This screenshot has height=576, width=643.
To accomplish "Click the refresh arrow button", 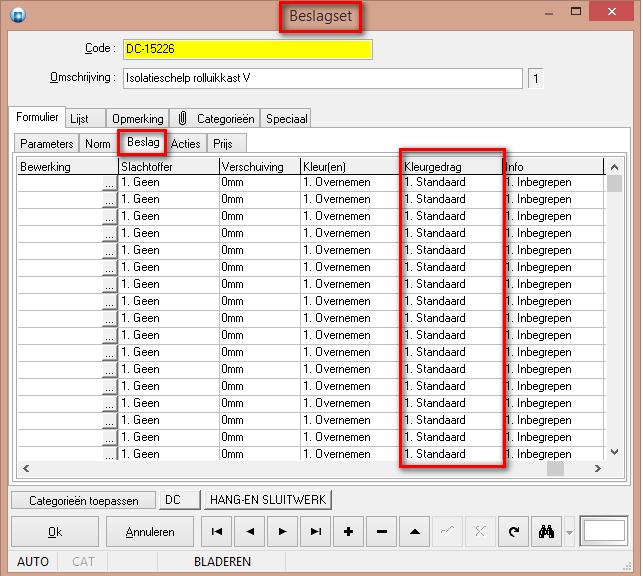I will pos(513,532).
